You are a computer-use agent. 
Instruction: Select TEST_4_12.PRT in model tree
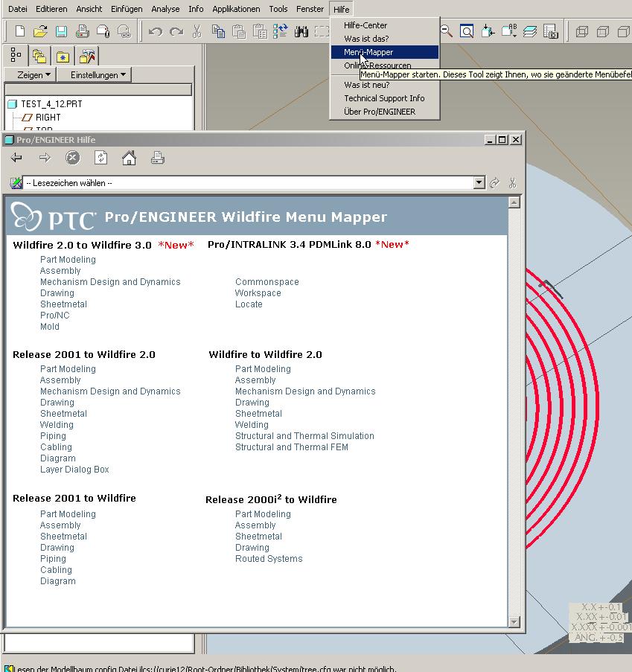(51, 104)
